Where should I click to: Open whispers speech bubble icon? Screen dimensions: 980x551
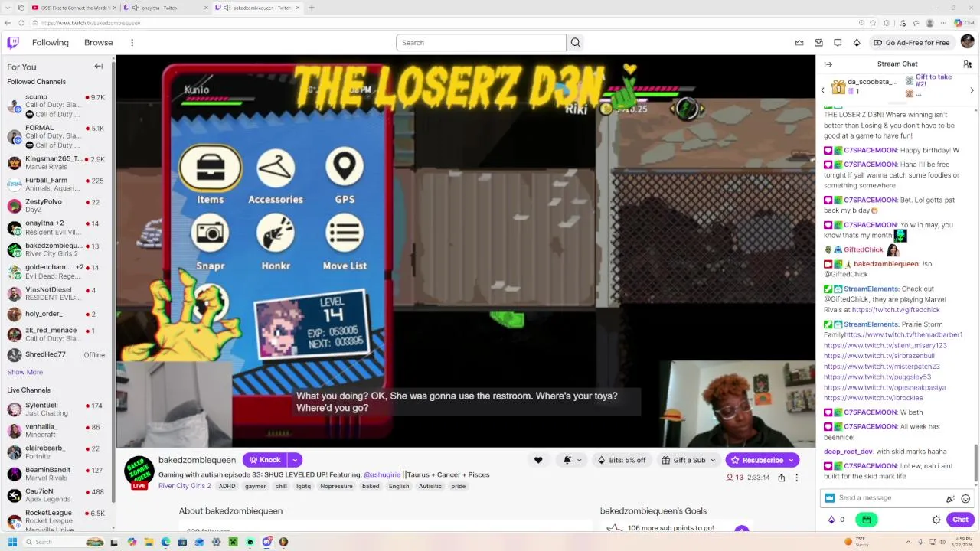tap(838, 43)
